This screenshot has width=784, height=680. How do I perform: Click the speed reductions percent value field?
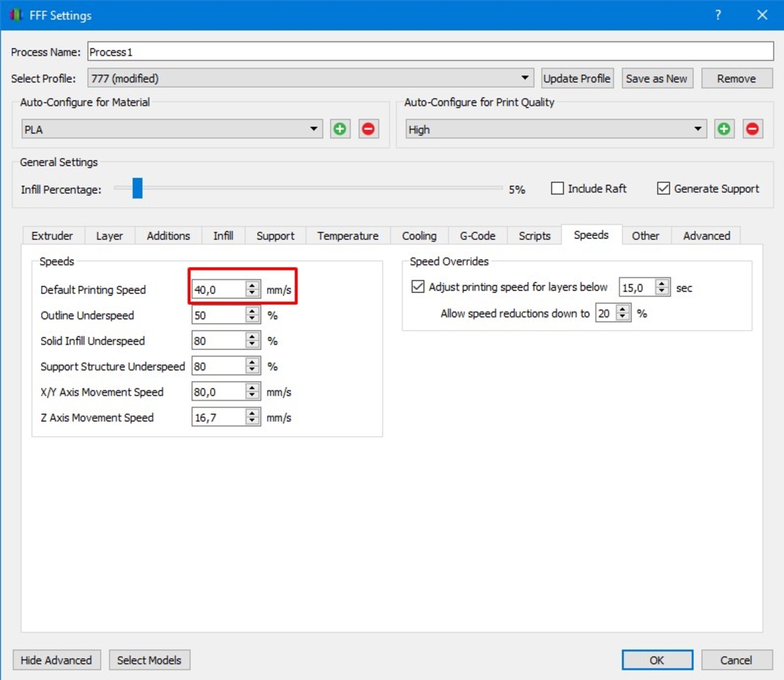tap(606, 313)
